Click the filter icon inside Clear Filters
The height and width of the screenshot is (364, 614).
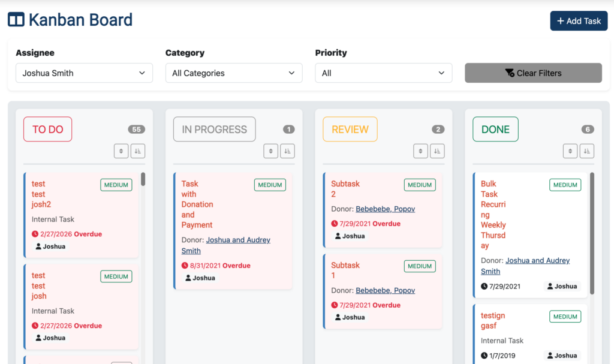508,73
